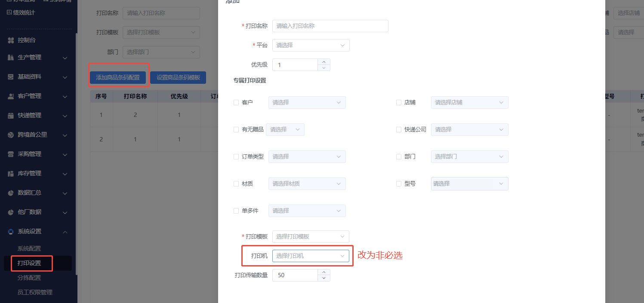This screenshot has width=644, height=303.
Task: Toggle the 材质 checkbox
Action: coord(236,184)
